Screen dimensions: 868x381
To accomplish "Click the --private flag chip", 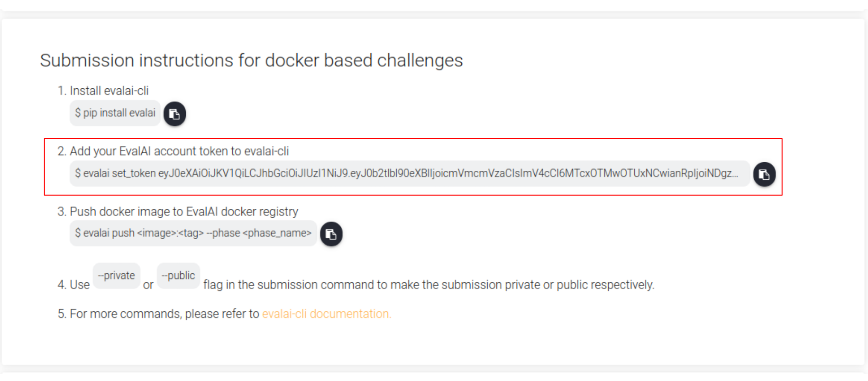I will click(116, 276).
